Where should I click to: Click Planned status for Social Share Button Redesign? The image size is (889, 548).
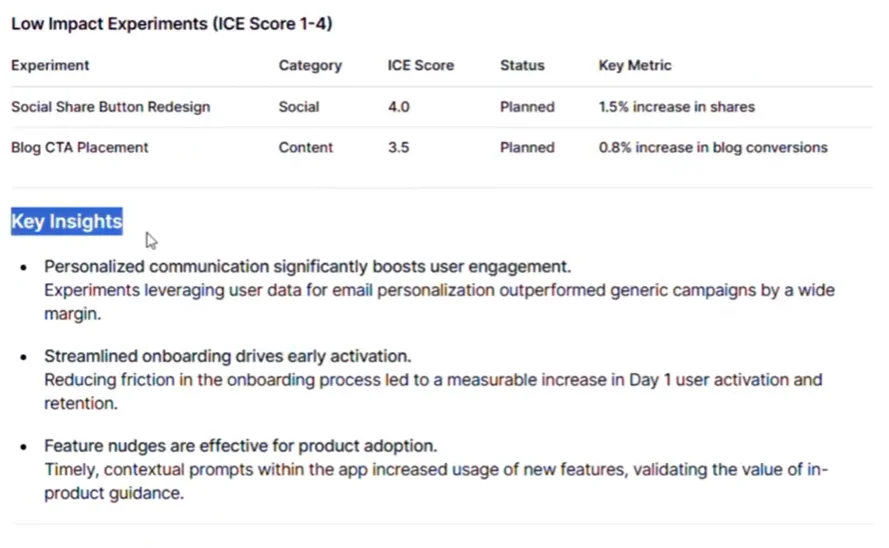(x=527, y=107)
